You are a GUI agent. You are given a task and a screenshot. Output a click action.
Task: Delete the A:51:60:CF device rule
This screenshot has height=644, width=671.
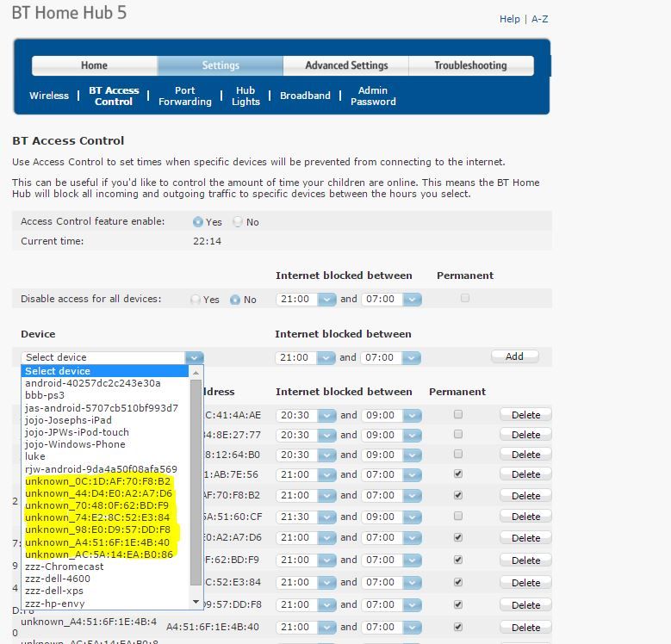click(x=525, y=517)
